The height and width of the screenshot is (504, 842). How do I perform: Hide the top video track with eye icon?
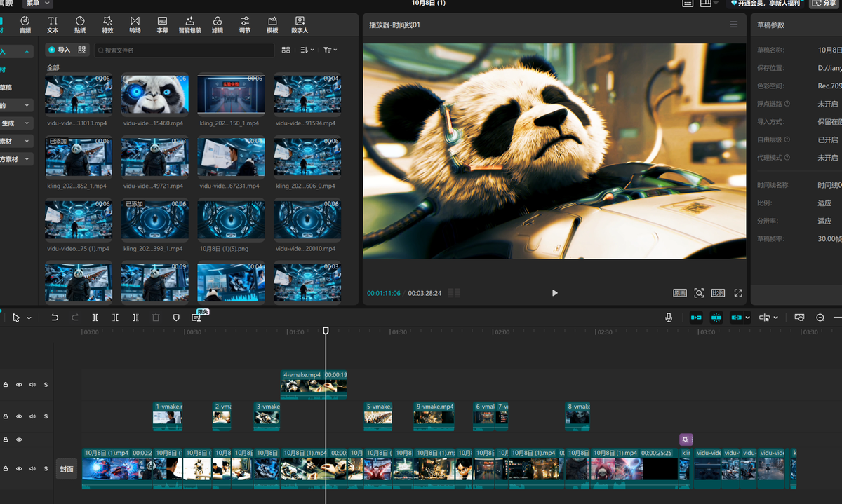(x=19, y=385)
